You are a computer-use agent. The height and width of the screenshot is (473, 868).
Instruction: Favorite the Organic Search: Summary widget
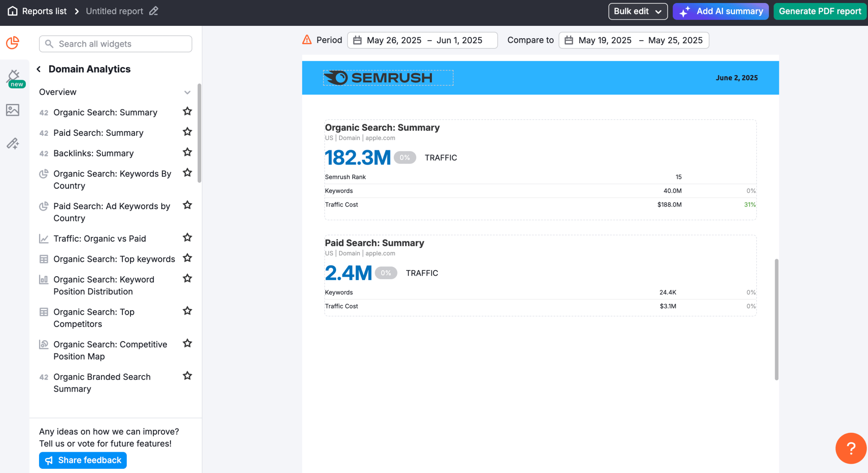(187, 111)
